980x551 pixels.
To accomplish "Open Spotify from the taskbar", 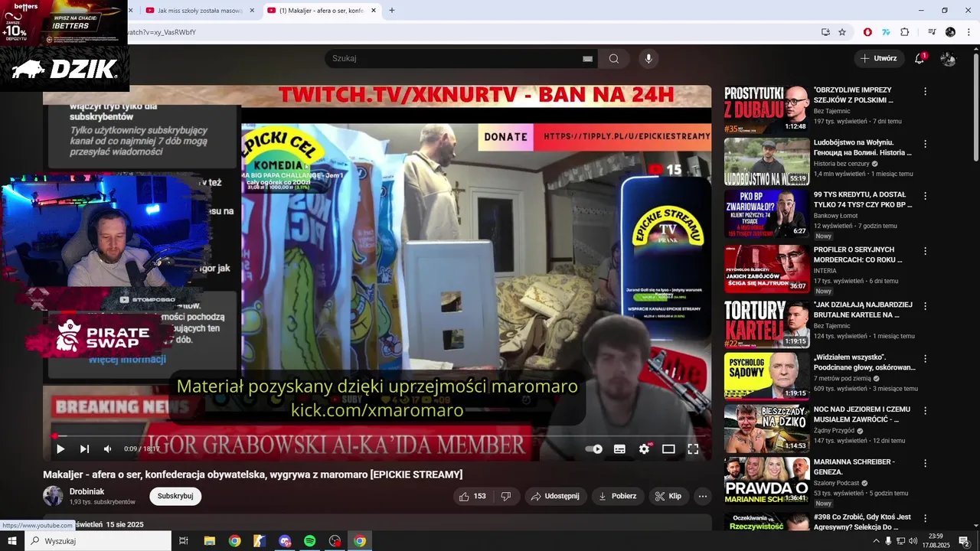I will (309, 541).
